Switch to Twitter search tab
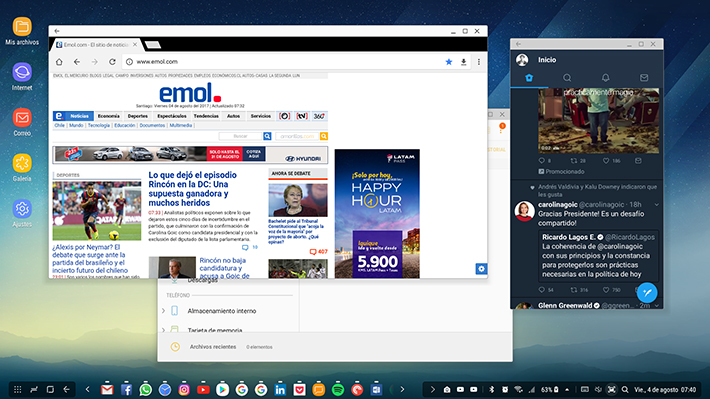The width and height of the screenshot is (710, 399). point(567,78)
